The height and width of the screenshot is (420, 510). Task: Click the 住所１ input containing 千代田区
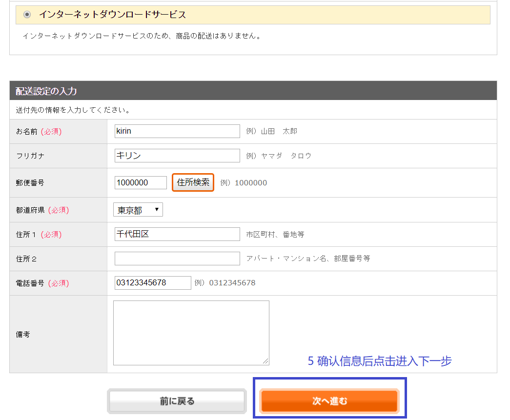(177, 234)
